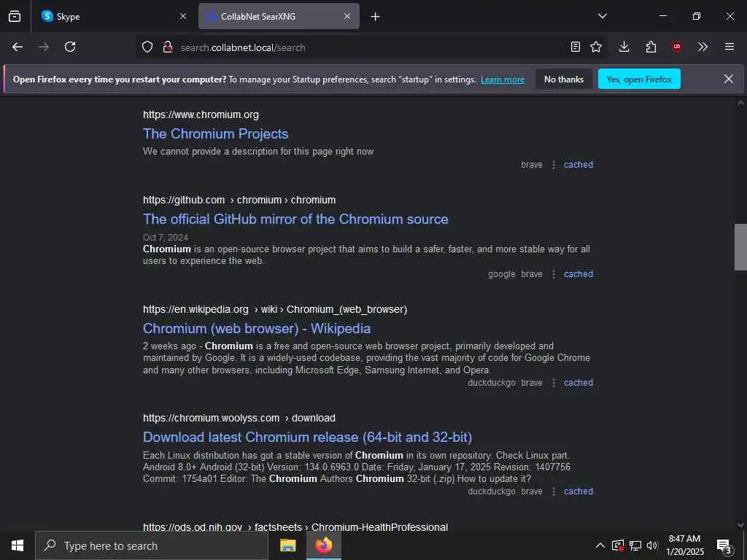747x560 pixels.
Task: Open File Explorer from taskbar
Action: [x=287, y=545]
